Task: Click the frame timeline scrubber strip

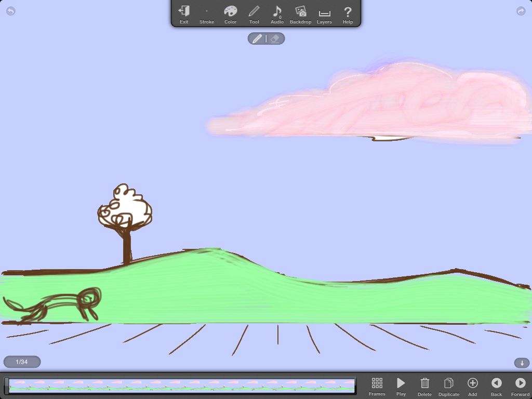Action: (x=182, y=385)
